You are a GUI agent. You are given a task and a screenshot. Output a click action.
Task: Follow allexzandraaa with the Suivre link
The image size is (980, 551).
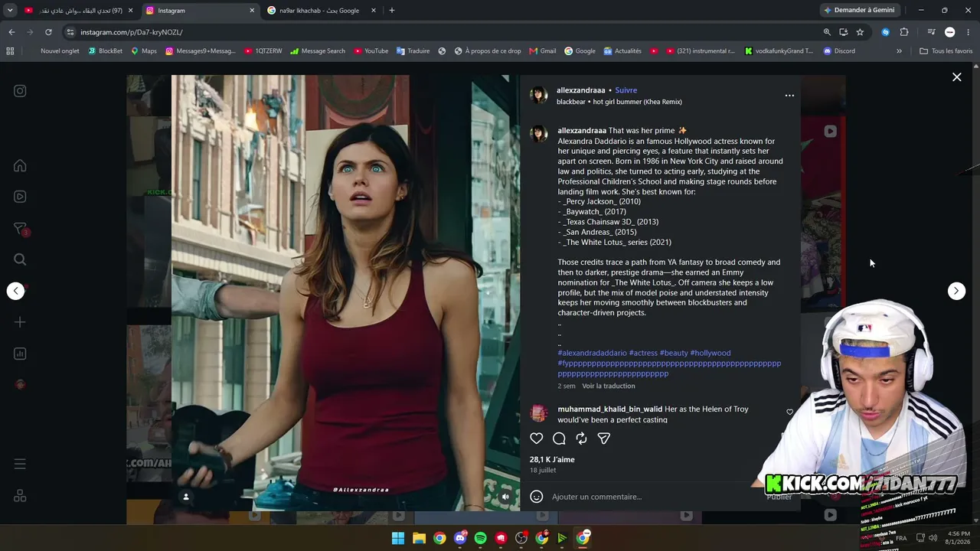click(x=626, y=90)
